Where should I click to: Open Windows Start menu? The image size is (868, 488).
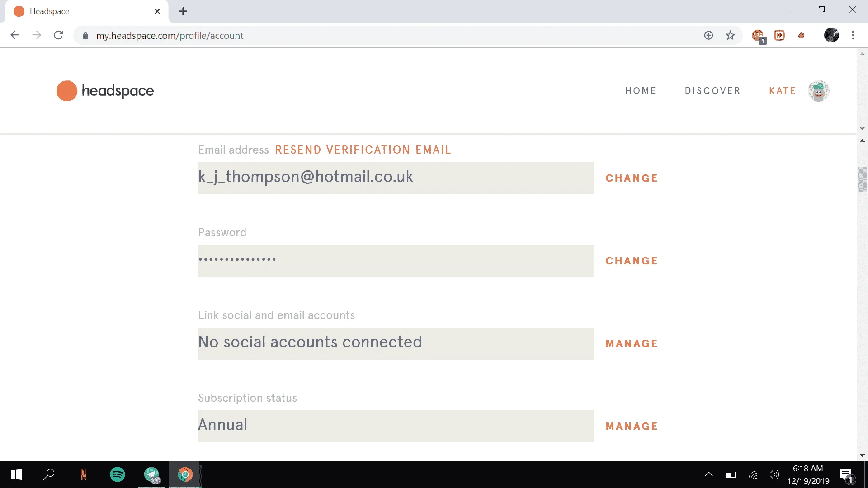(x=16, y=474)
